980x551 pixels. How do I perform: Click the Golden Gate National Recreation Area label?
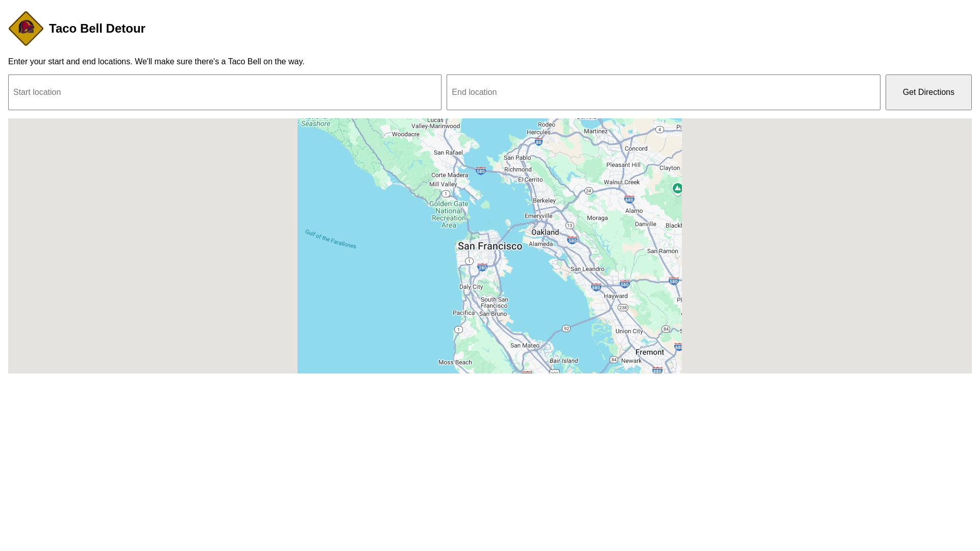pyautogui.click(x=449, y=214)
